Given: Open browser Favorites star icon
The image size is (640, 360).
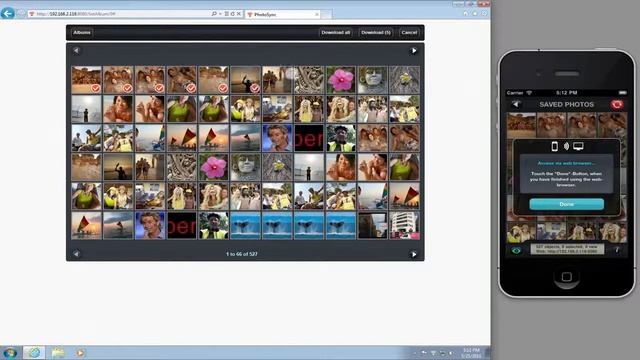Looking at the screenshot, I should [x=475, y=13].
